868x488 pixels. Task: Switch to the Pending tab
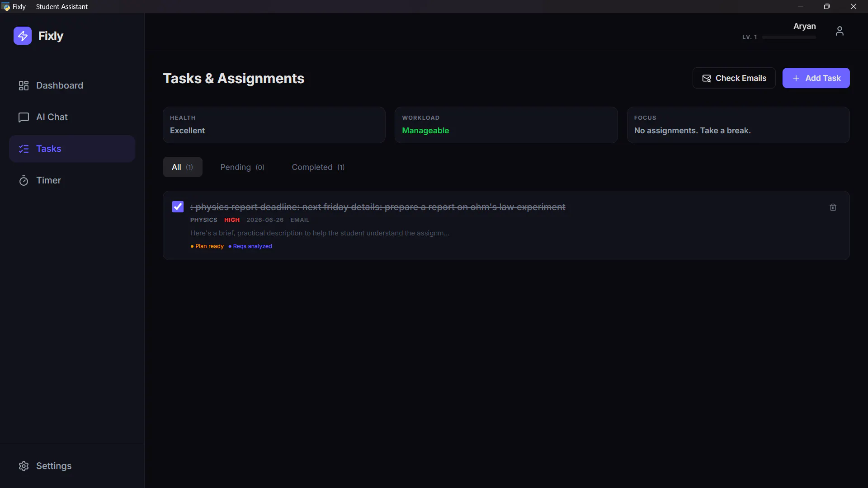pos(242,167)
